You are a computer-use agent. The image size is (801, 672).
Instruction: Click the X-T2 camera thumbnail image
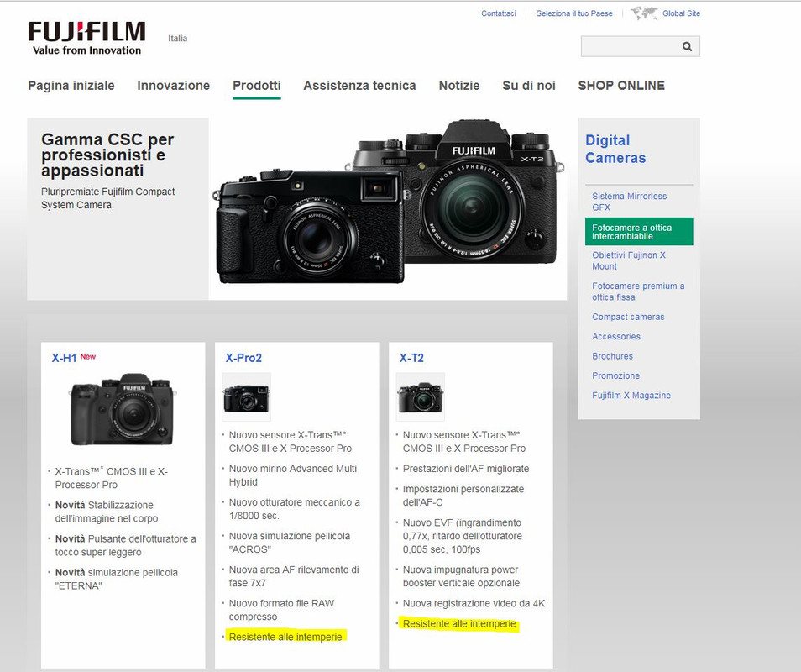pyautogui.click(x=420, y=397)
